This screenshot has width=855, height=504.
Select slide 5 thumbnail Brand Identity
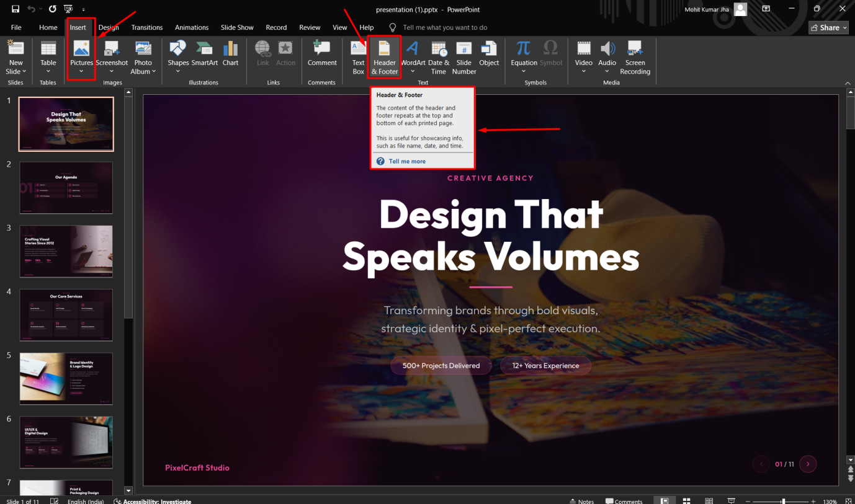tap(66, 379)
